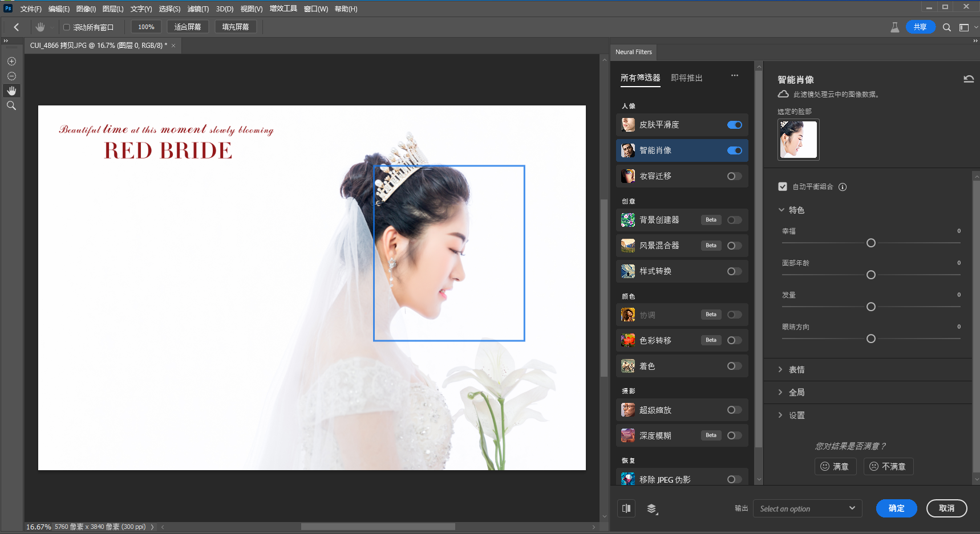Toggle the before/after preview icon
Image resolution: width=980 pixels, height=534 pixels.
click(x=626, y=508)
